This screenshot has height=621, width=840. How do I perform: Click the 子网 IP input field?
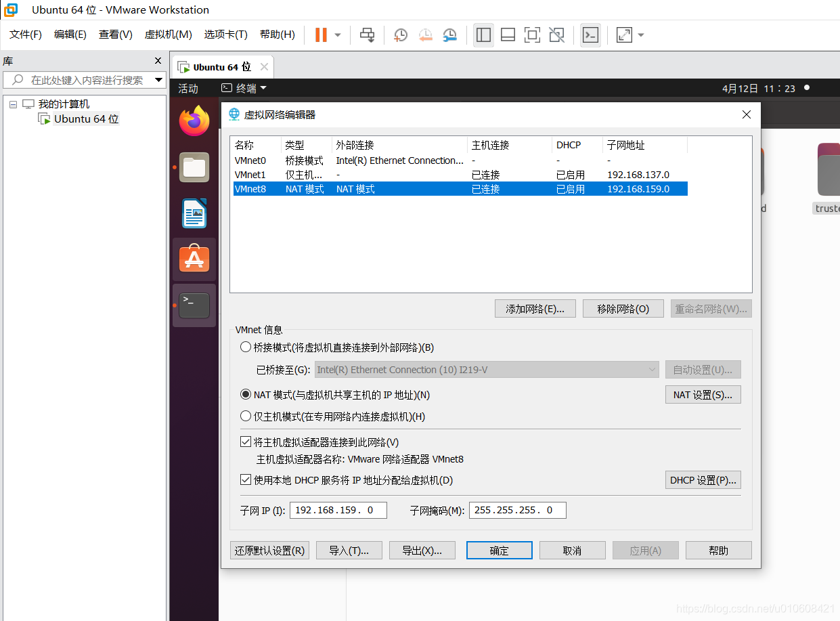pos(338,510)
